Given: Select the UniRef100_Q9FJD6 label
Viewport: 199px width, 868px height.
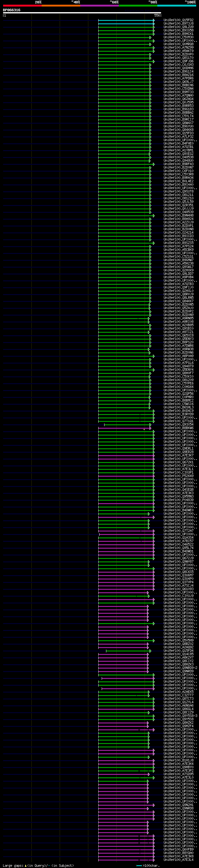Looking at the screenshot, I should (x=178, y=61).
